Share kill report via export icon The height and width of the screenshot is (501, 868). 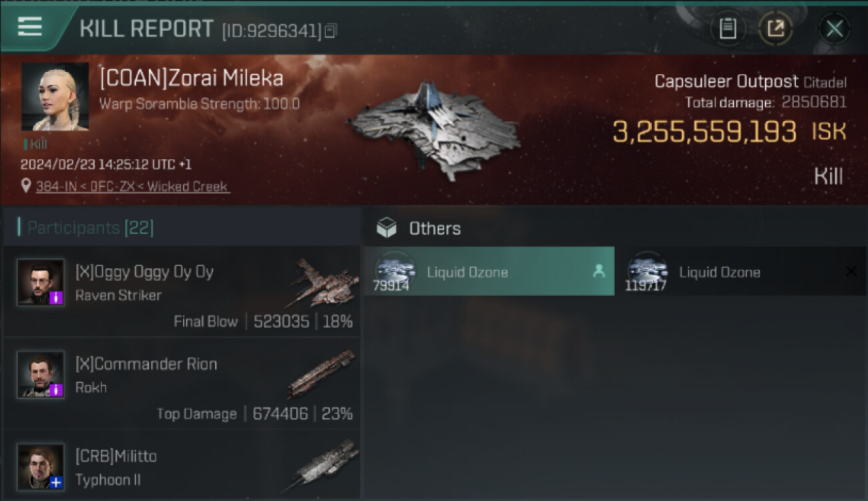(x=775, y=29)
